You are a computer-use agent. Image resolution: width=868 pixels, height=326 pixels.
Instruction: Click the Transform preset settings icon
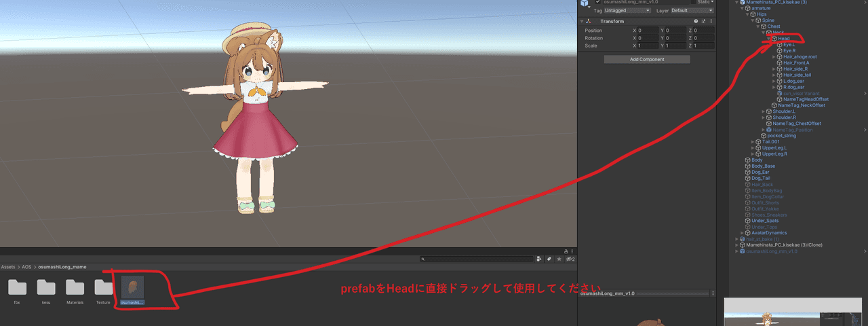pyautogui.click(x=705, y=21)
